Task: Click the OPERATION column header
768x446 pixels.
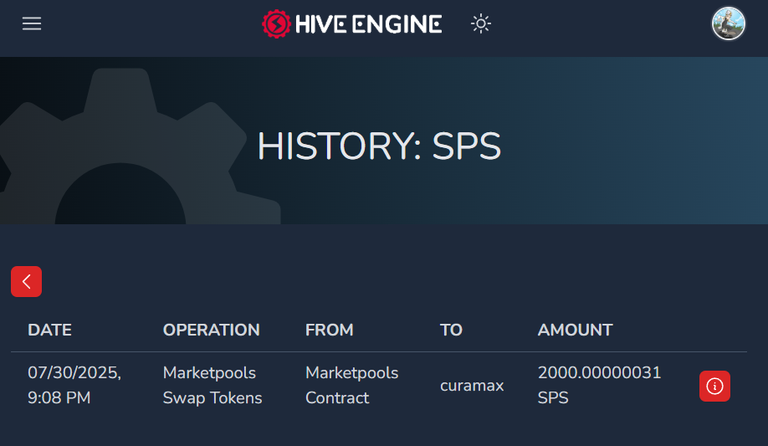Action: (x=211, y=330)
